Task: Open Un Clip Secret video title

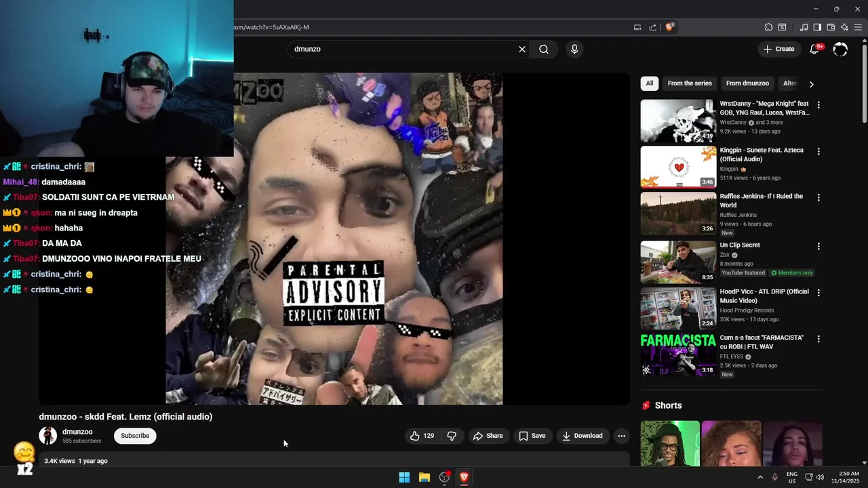Action: (x=740, y=245)
